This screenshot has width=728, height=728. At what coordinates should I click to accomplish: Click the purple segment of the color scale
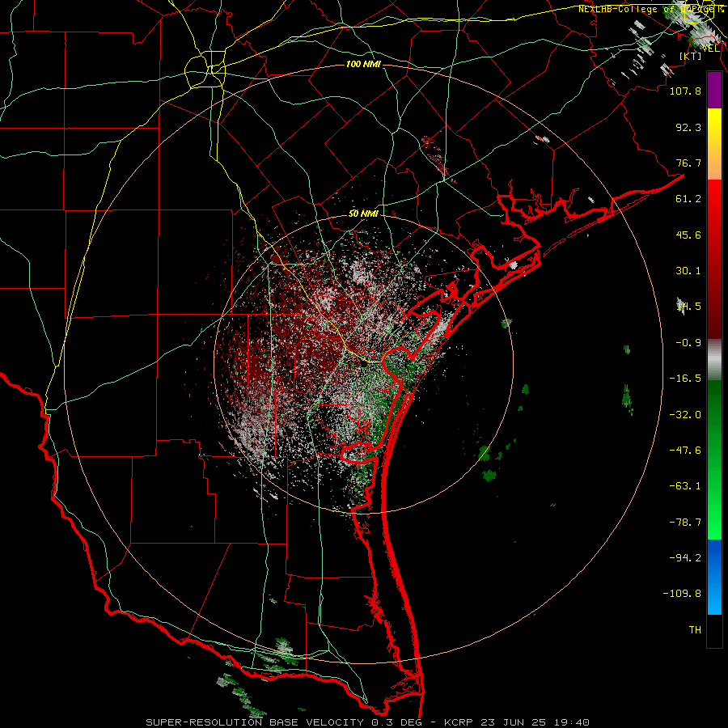tap(714, 90)
